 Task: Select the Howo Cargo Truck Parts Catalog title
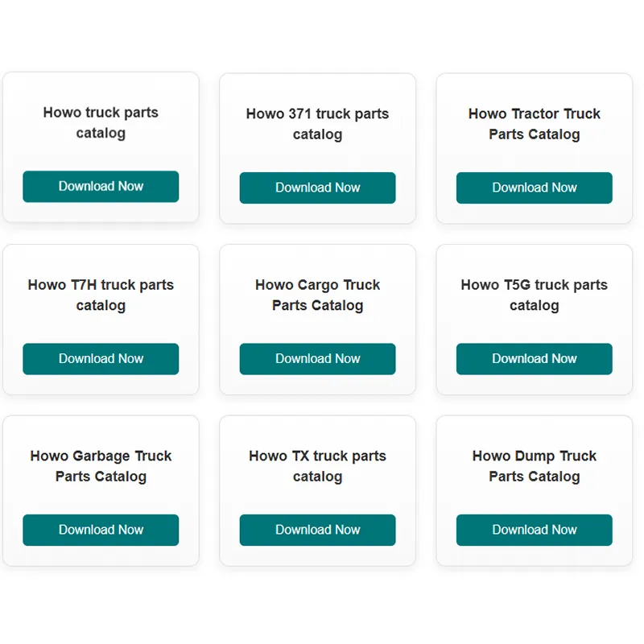coord(317,295)
